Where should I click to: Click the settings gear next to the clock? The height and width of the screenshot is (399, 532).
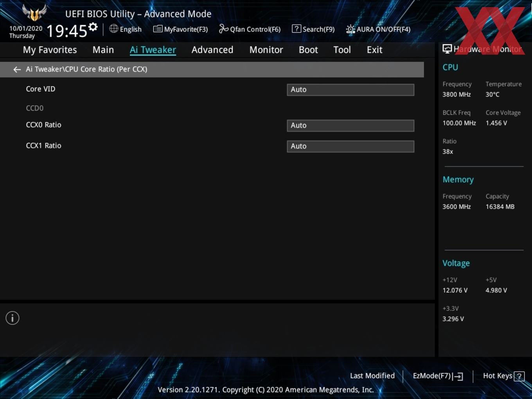[93, 27]
